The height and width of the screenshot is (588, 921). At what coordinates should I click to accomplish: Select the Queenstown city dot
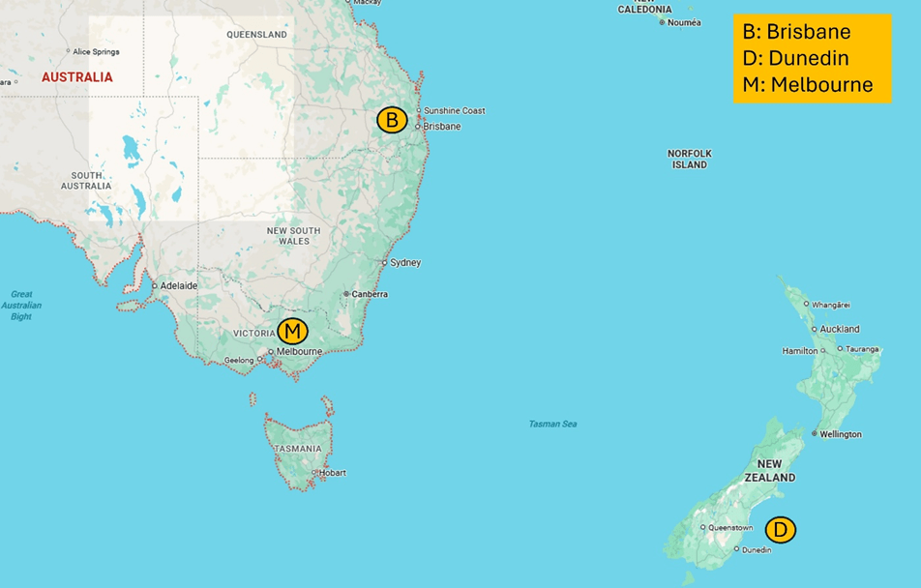pos(703,527)
